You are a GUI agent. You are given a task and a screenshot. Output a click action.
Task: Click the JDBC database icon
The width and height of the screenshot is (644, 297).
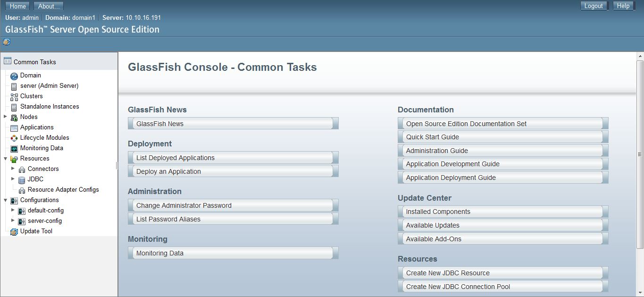[x=22, y=179]
